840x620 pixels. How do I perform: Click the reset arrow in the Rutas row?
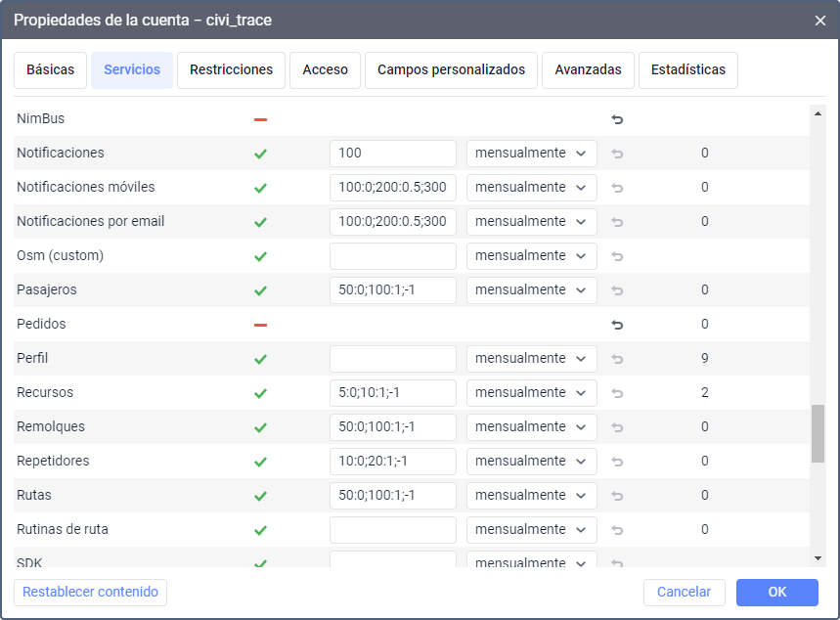tap(617, 496)
